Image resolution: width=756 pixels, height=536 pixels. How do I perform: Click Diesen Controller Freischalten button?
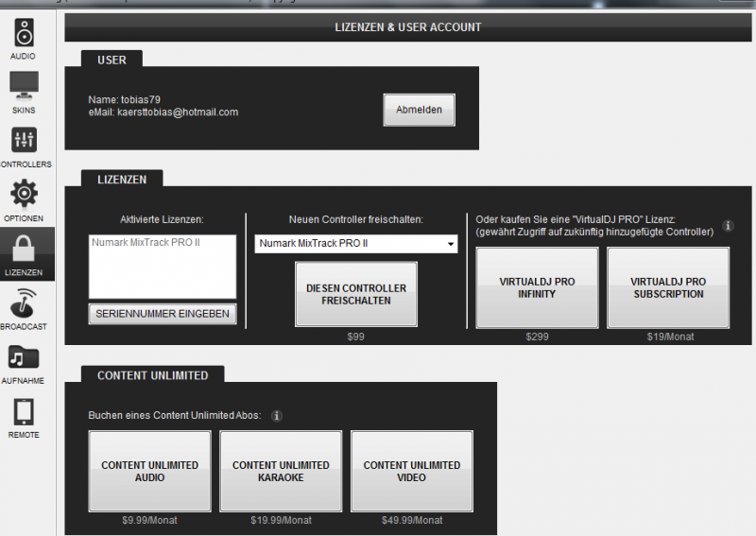tap(356, 294)
